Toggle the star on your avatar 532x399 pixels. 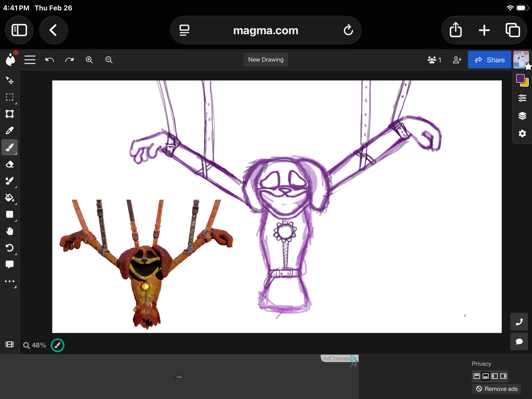528,67
